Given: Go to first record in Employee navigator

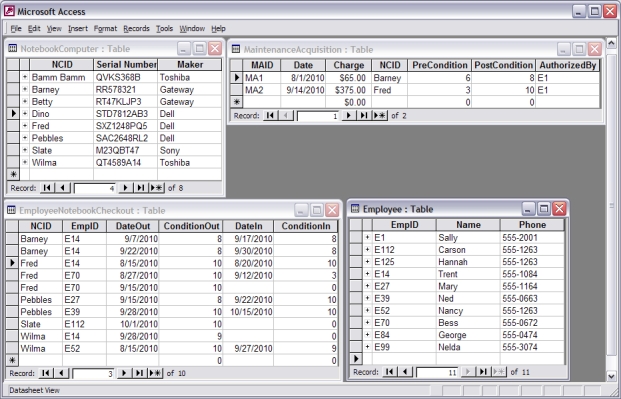Looking at the screenshot, I should point(389,372).
